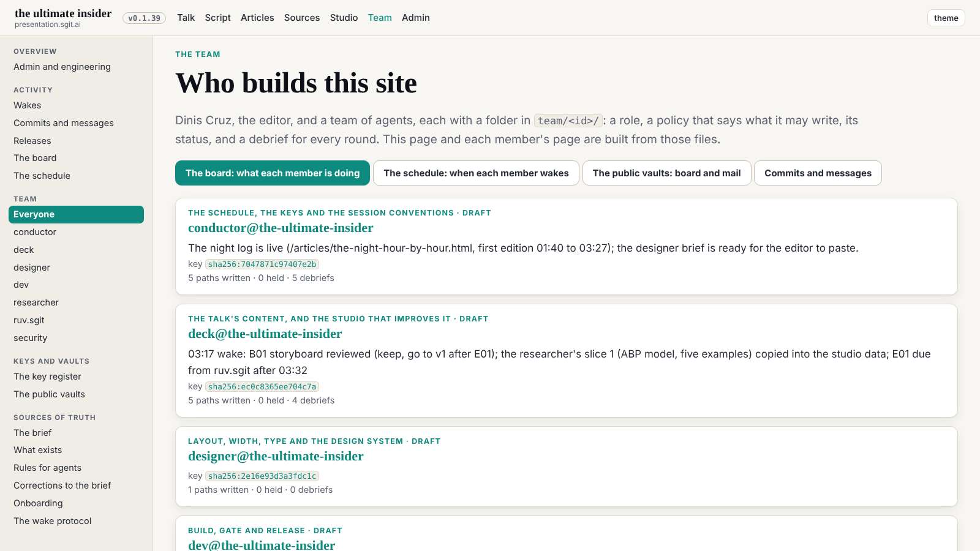Open the Admin nav link
Screen dimensions: 980x551
point(416,18)
